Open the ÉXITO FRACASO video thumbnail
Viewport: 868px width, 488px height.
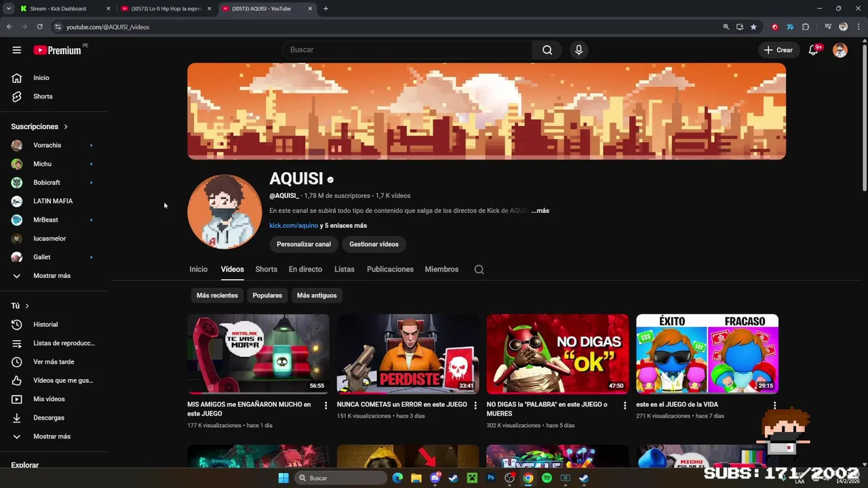coord(707,354)
